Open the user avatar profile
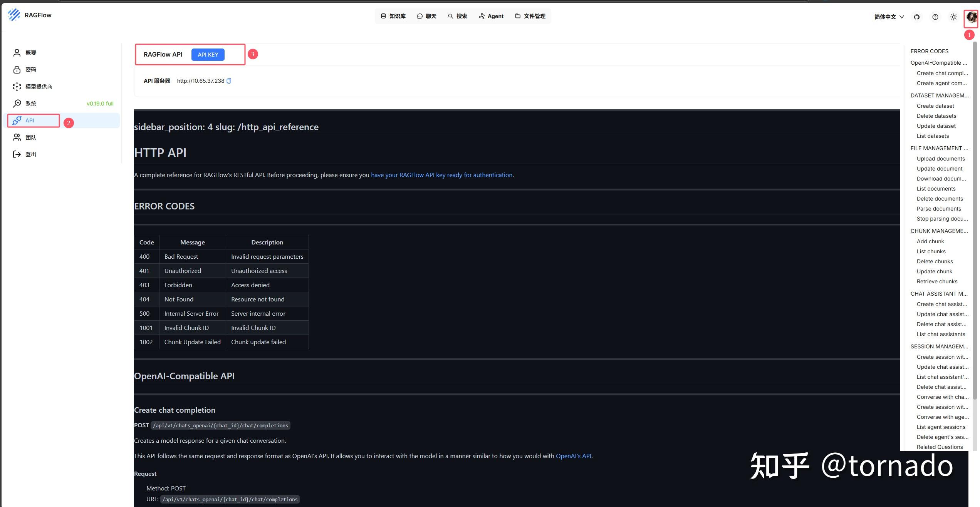Image resolution: width=980 pixels, height=507 pixels. click(971, 17)
